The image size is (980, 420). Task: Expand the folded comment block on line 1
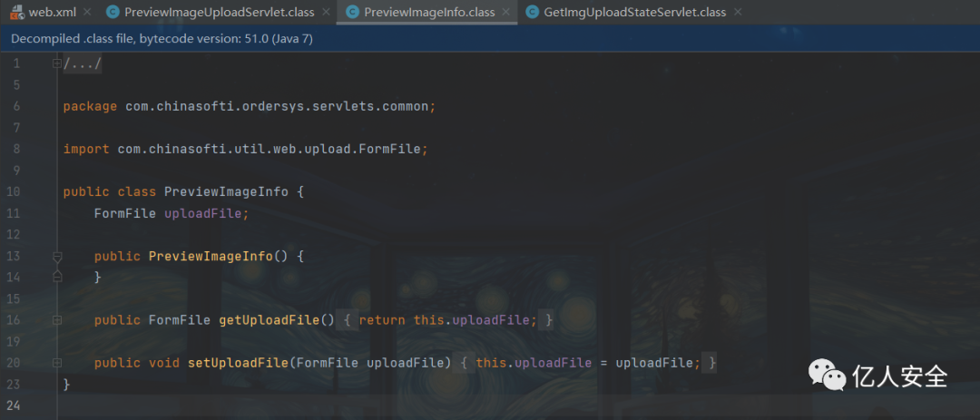pyautogui.click(x=57, y=63)
